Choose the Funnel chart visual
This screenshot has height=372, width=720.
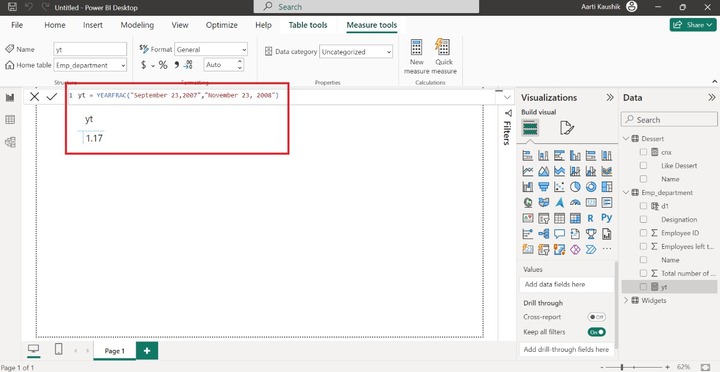click(544, 187)
